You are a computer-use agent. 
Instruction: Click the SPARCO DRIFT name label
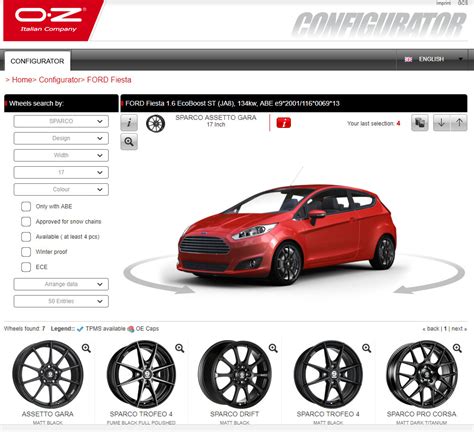[235, 414]
